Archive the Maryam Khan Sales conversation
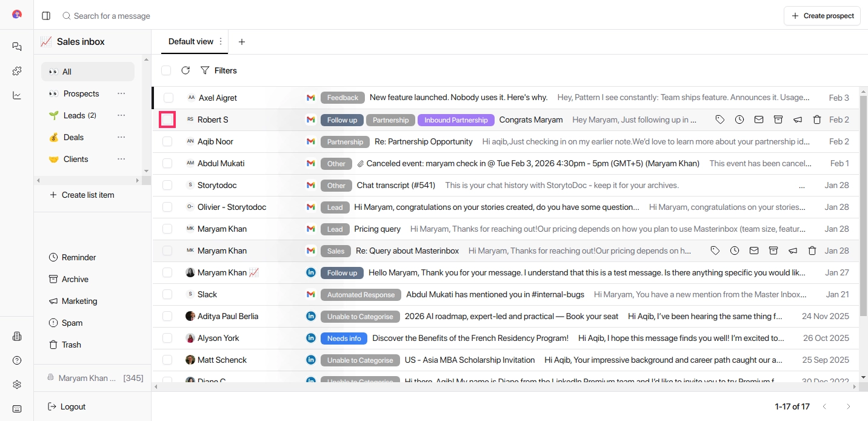This screenshot has width=868, height=421. pos(773,251)
